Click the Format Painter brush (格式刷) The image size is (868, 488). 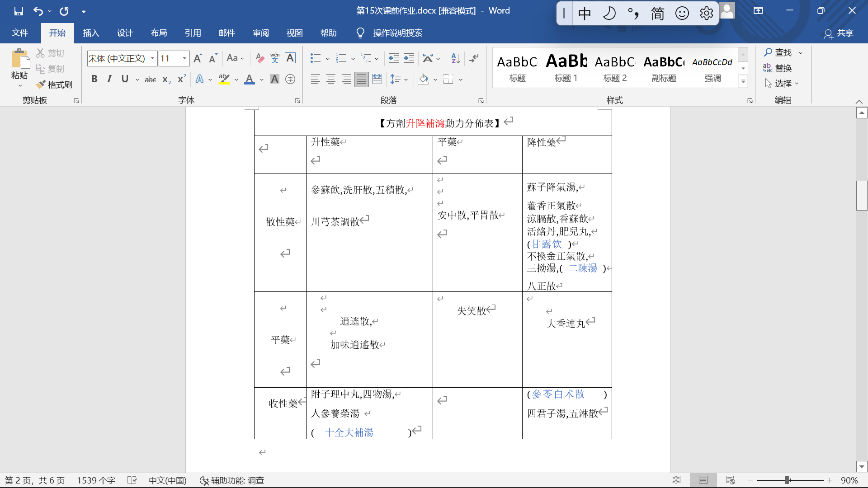(54, 84)
